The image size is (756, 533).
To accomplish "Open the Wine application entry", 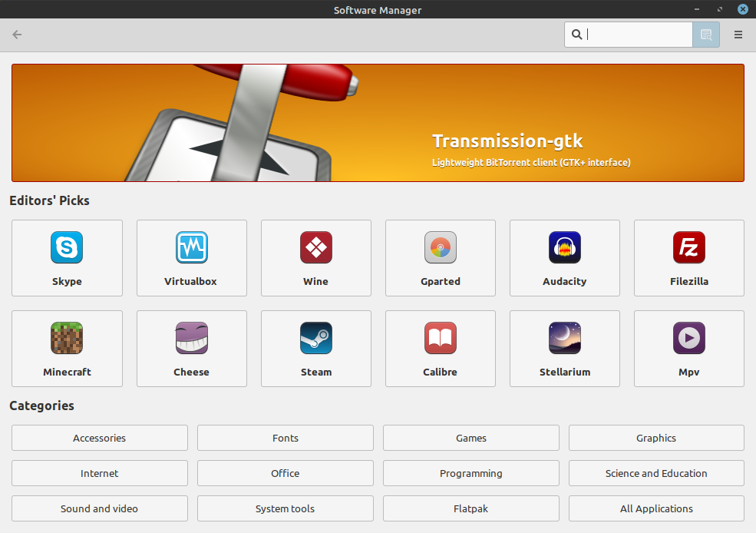I will [315, 257].
